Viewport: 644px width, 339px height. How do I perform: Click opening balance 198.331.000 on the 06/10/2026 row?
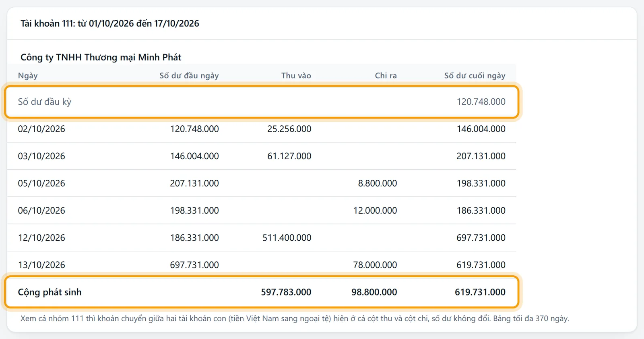194,210
